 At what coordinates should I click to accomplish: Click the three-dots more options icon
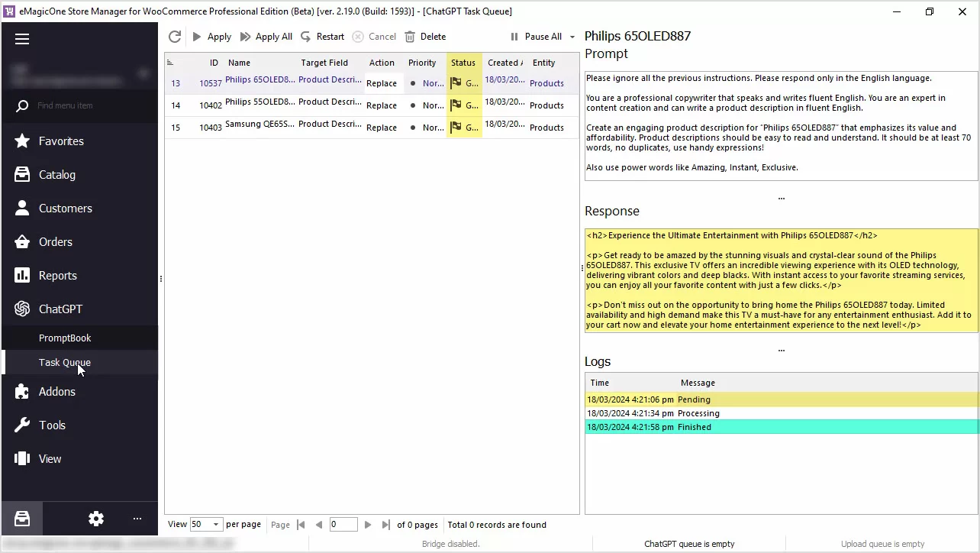(x=137, y=519)
